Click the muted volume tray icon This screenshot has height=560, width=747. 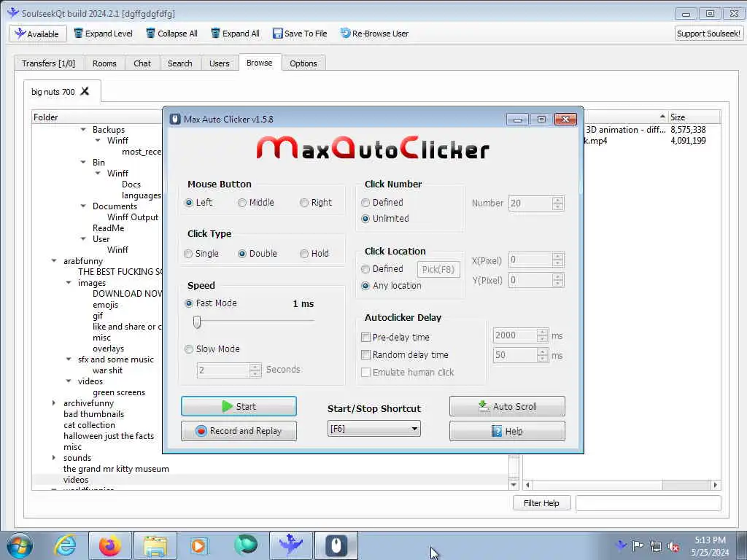673,545
